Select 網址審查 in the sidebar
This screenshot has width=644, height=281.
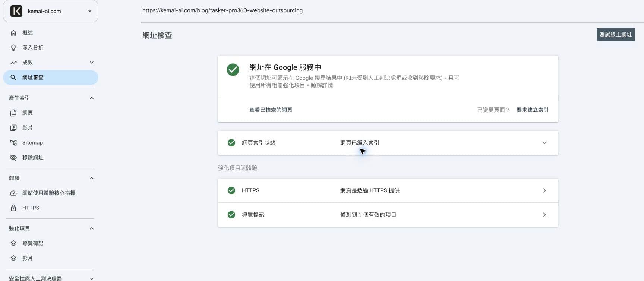(51, 78)
